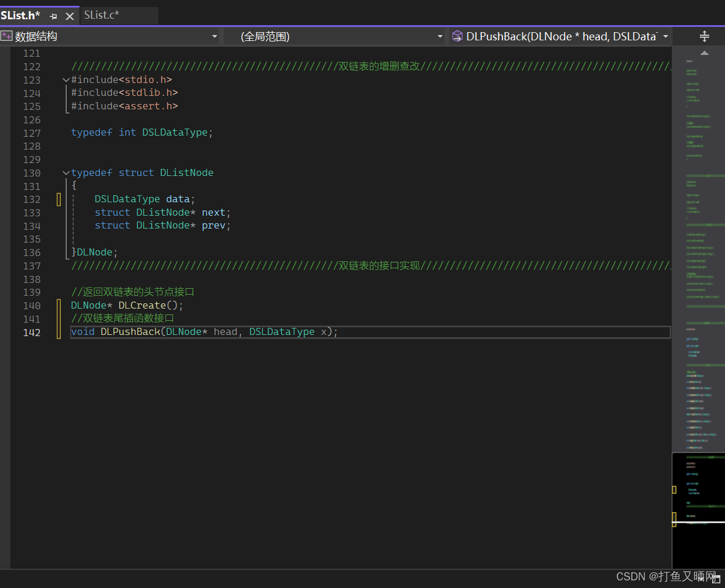
Task: Click the 'prev' member on line 134
Action: 213,226
